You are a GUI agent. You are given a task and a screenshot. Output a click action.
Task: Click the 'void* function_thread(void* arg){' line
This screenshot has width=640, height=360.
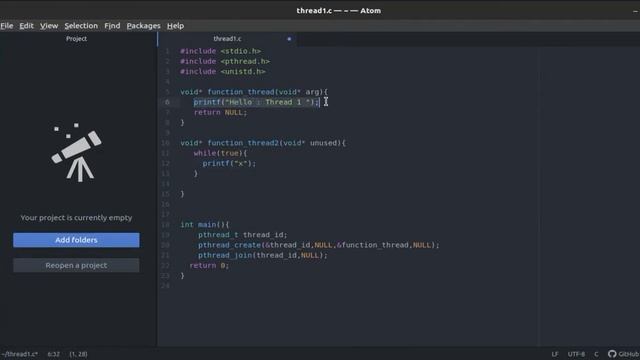point(254,92)
